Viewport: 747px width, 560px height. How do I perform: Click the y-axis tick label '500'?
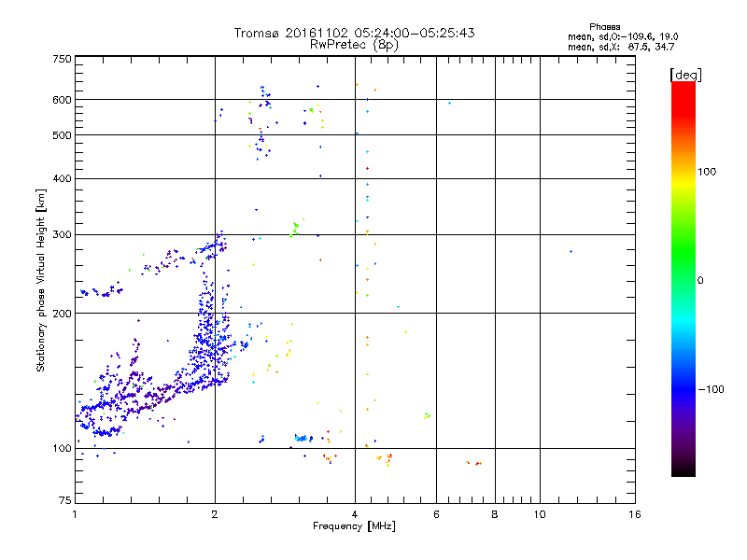click(62, 135)
